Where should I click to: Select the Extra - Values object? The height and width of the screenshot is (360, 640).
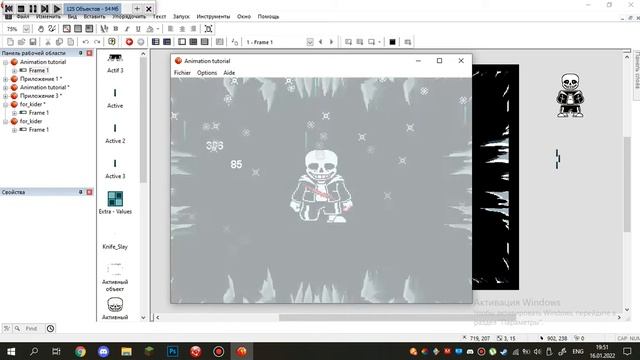(115, 203)
